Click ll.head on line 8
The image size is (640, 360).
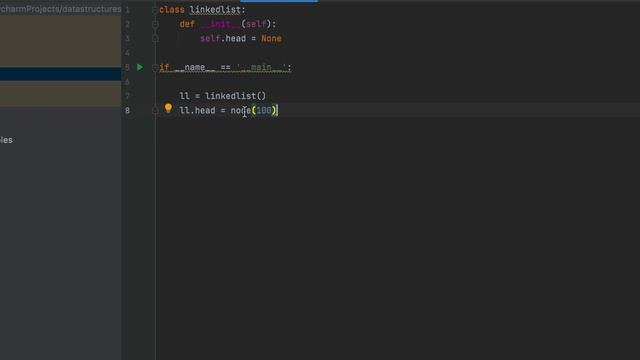[197, 111]
